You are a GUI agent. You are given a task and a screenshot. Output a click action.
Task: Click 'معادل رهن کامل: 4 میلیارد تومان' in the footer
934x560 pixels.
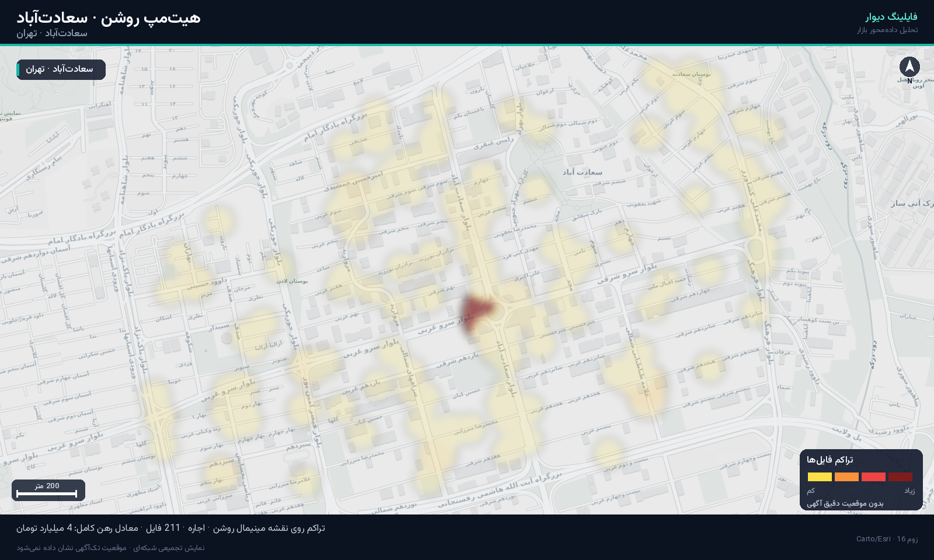pos(77,528)
